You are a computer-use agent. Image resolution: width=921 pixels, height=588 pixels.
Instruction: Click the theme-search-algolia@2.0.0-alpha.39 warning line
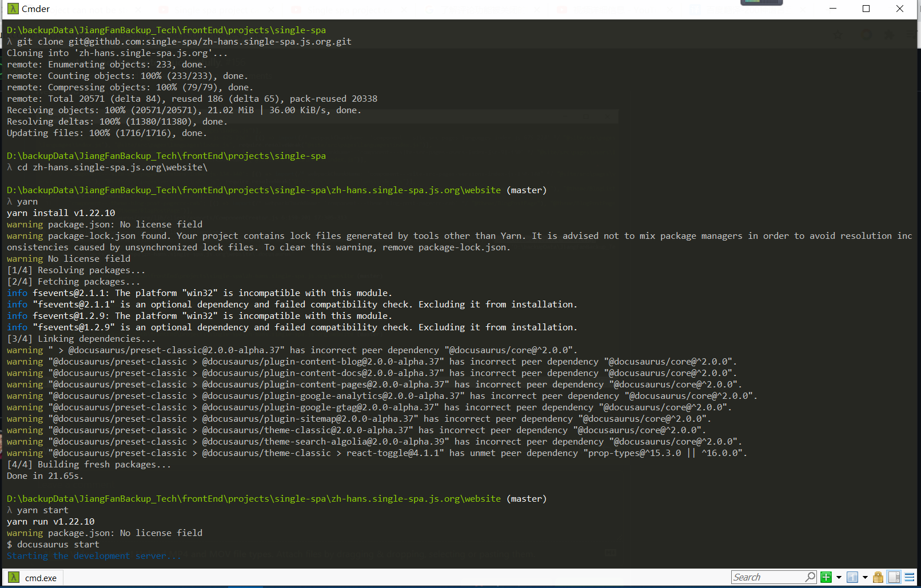(x=374, y=442)
